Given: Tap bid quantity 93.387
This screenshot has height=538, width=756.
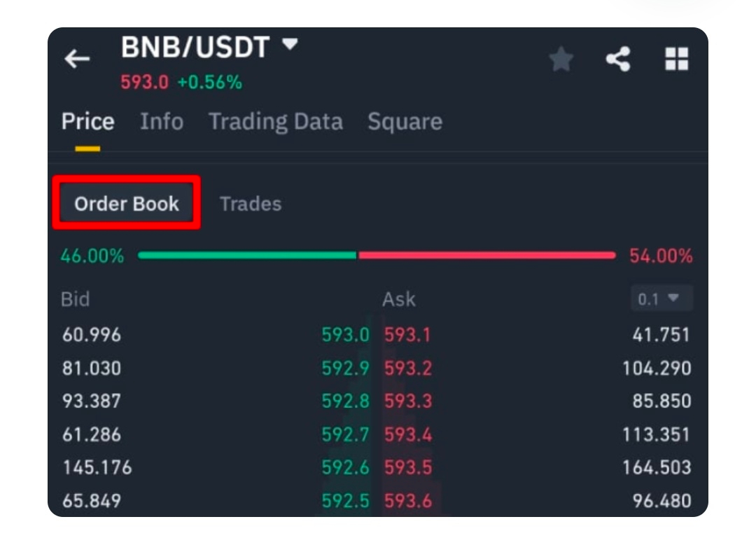Looking at the screenshot, I should (92, 401).
